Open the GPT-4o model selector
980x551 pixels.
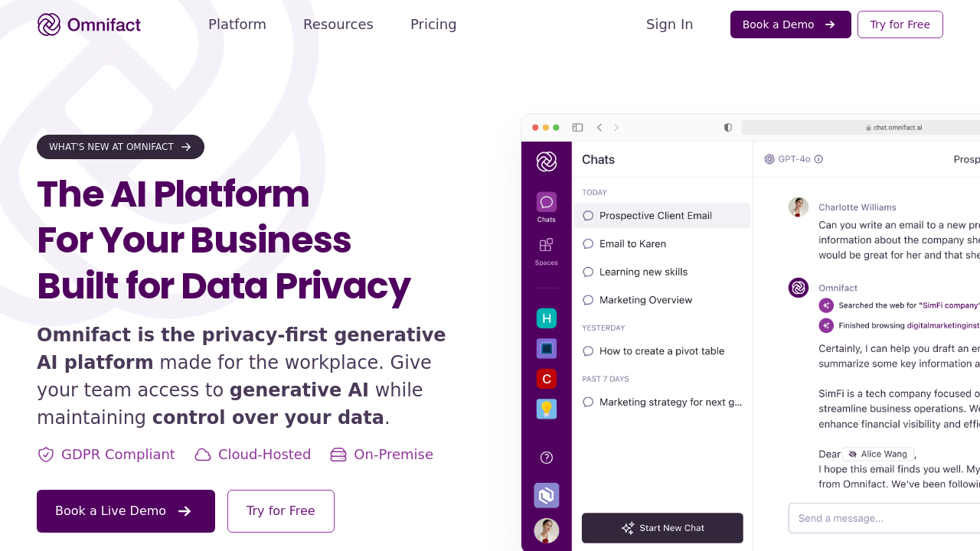pyautogui.click(x=788, y=159)
